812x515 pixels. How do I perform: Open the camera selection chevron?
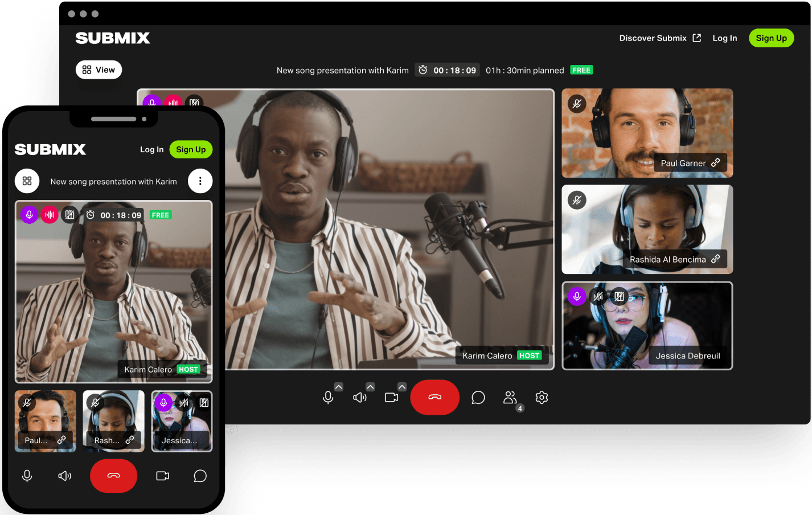click(403, 386)
